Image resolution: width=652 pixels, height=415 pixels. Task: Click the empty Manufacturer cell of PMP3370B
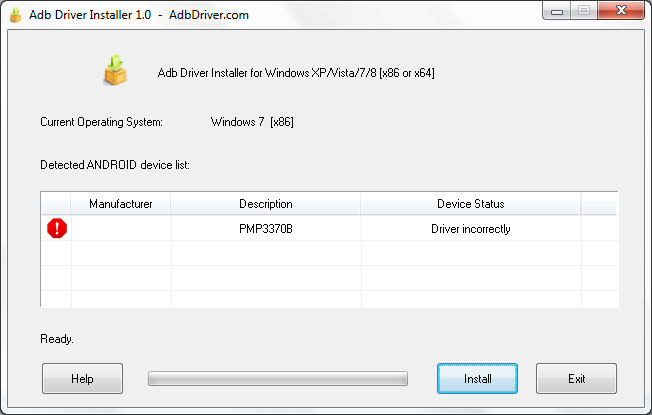point(120,229)
